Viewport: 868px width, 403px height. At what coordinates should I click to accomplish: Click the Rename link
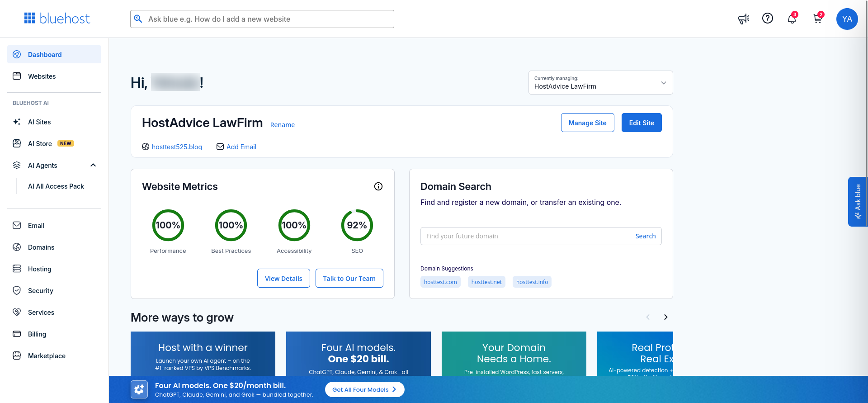click(283, 125)
